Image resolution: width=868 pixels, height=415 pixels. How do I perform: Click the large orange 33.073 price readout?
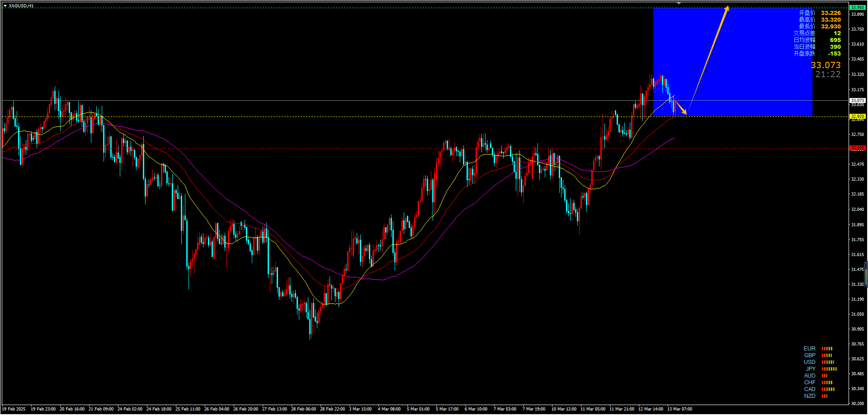[826, 65]
